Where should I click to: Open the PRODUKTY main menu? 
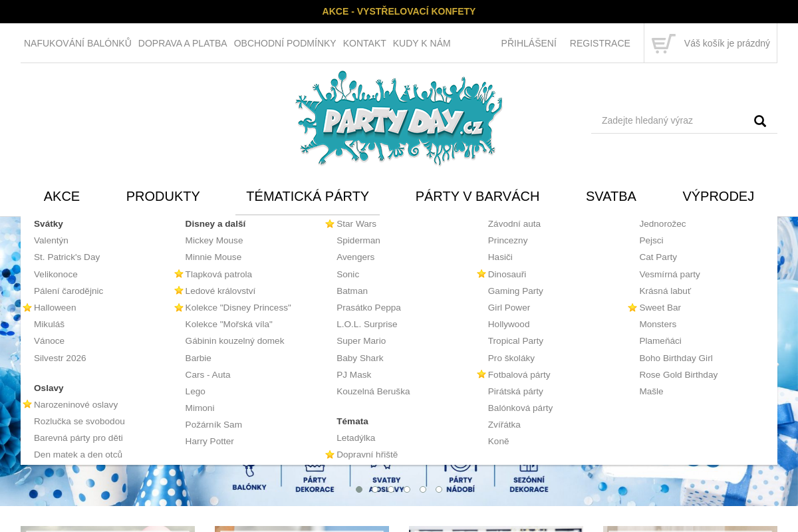(163, 196)
